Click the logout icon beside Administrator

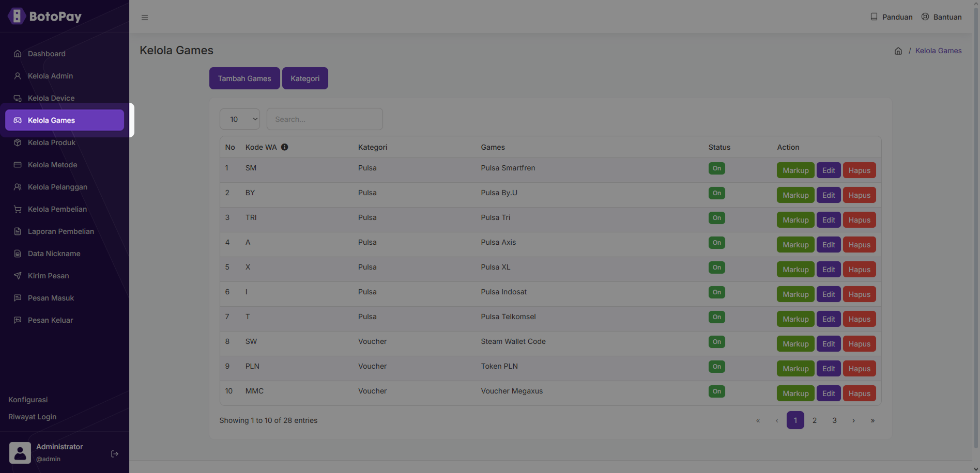point(115,454)
